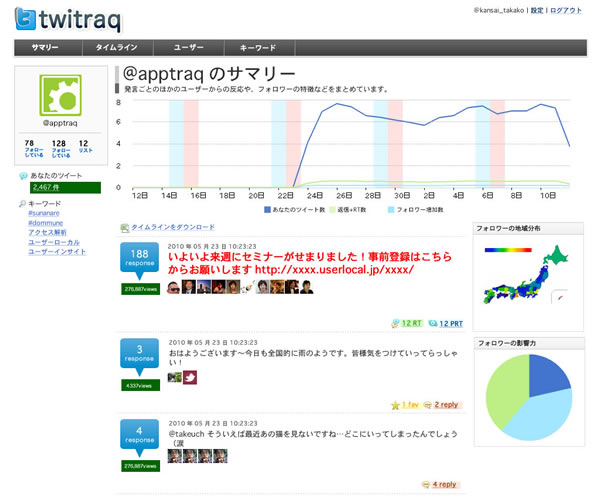The image size is (600, 499).
Task: Click the green gear @apptraq profile avatar
Action: pos(60,95)
